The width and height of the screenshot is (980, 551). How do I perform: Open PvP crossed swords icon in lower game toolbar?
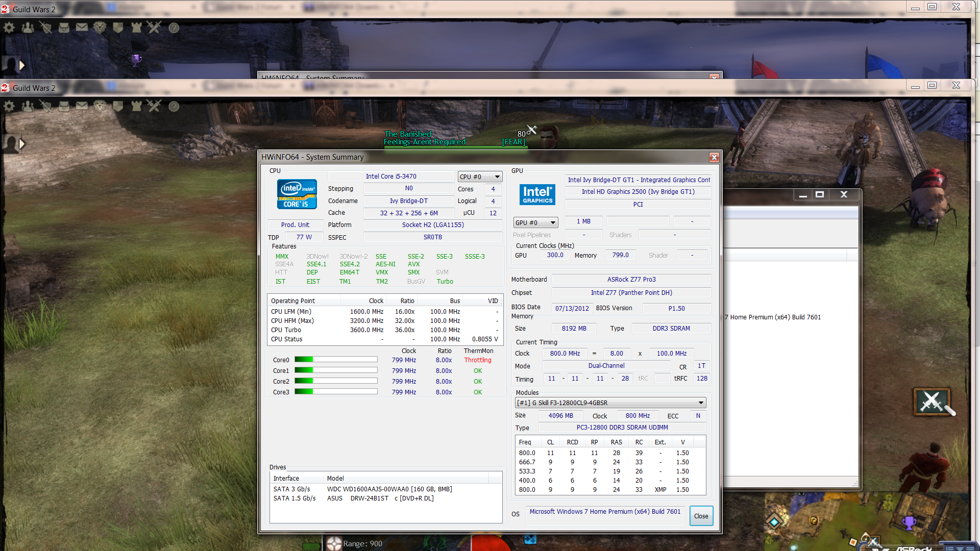tap(154, 106)
